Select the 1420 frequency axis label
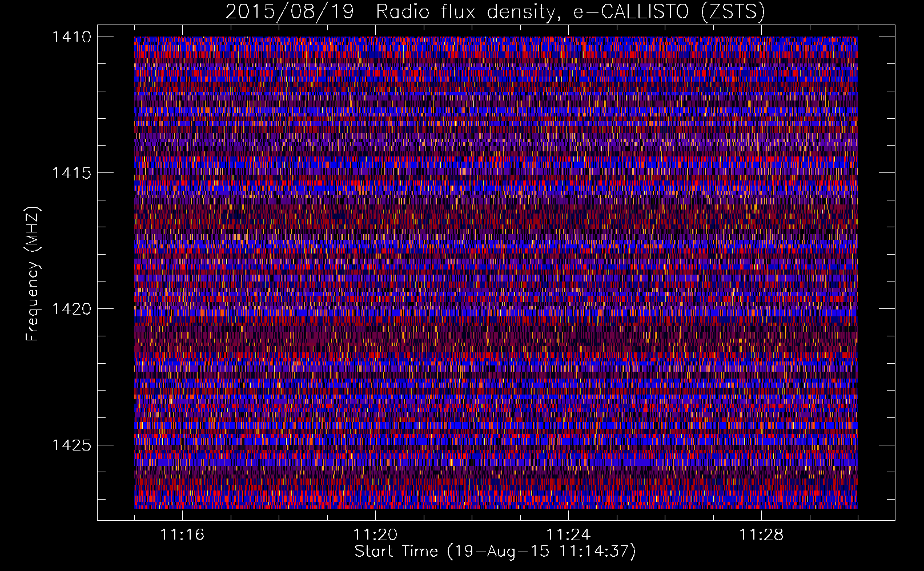Screen dimensions: 924x571 pyautogui.click(x=71, y=309)
